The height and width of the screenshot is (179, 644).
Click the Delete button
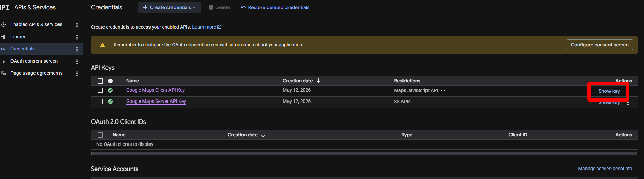tap(219, 7)
